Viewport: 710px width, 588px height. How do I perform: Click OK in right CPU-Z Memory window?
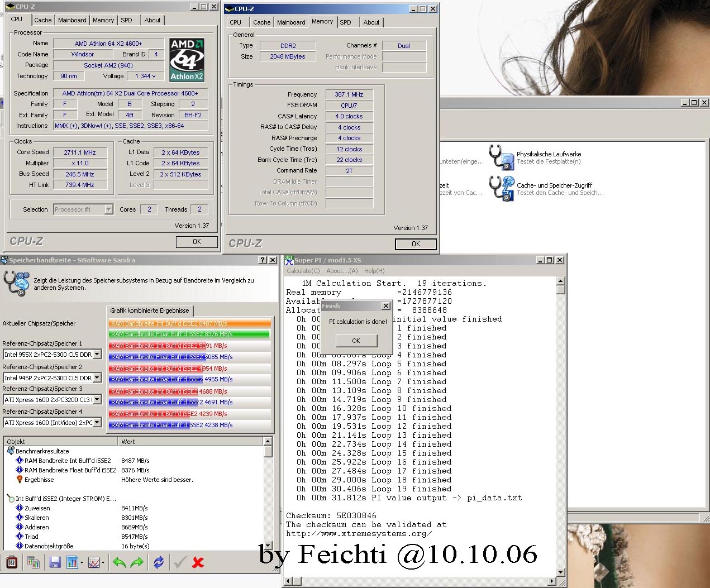(416, 244)
